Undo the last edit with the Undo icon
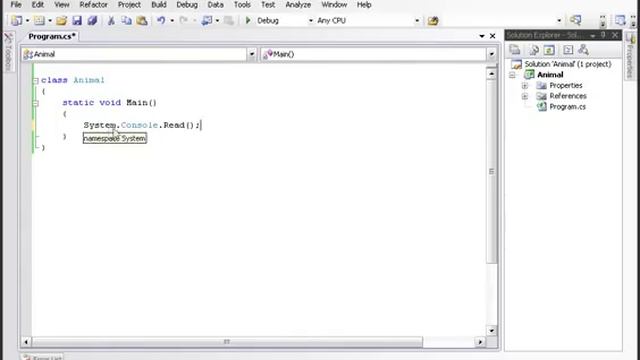Image resolution: width=640 pixels, height=360 pixels. (161, 20)
